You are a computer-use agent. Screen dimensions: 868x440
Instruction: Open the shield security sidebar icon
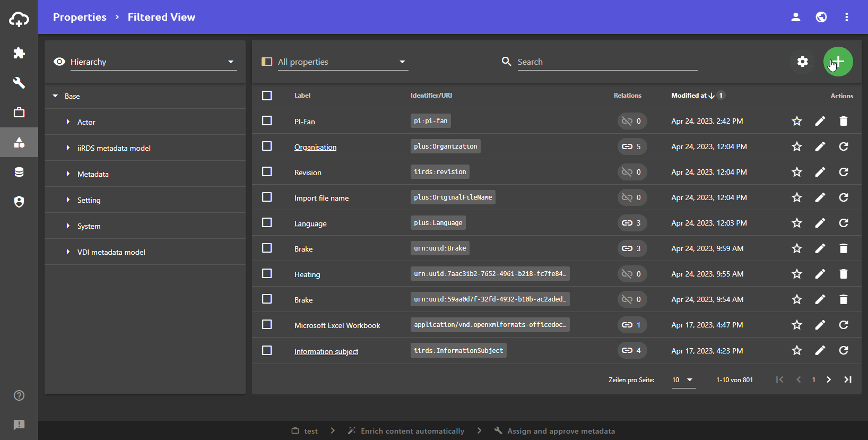tap(19, 202)
